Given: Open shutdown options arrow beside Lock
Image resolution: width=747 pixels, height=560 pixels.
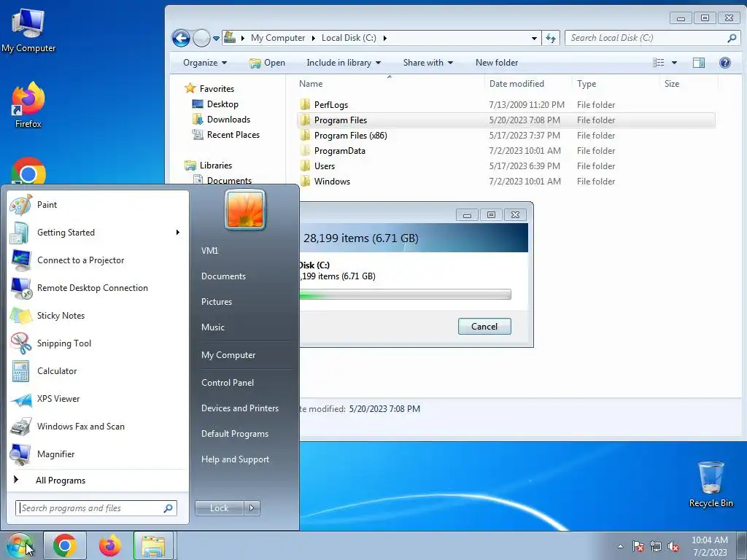Looking at the screenshot, I should click(252, 508).
